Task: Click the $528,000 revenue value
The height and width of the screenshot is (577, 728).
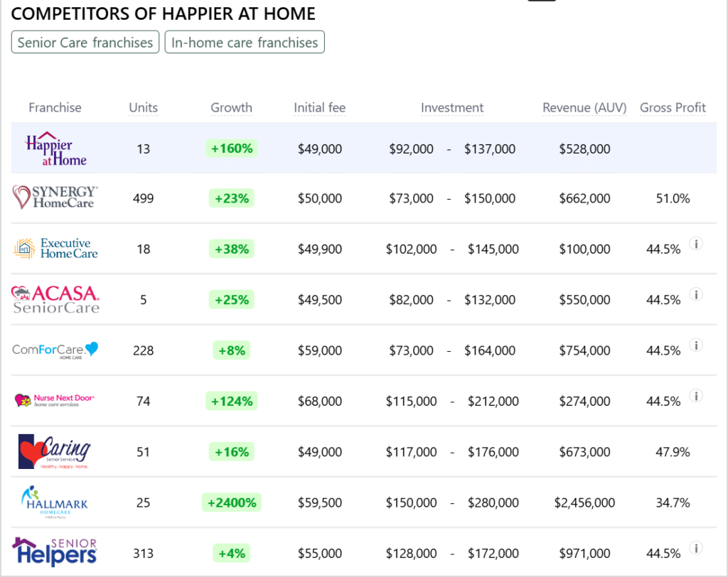Action: 584,149
